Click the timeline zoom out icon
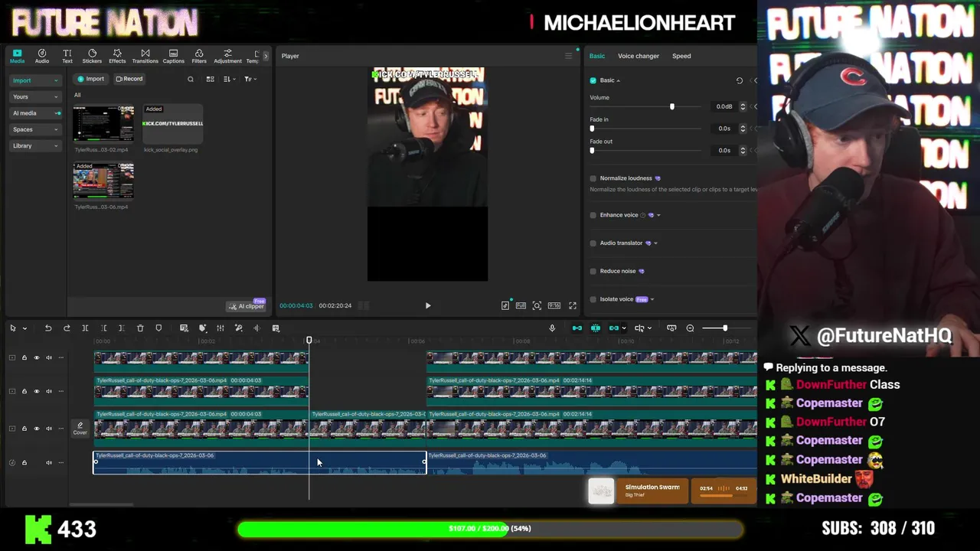The image size is (980, 551). pos(690,328)
